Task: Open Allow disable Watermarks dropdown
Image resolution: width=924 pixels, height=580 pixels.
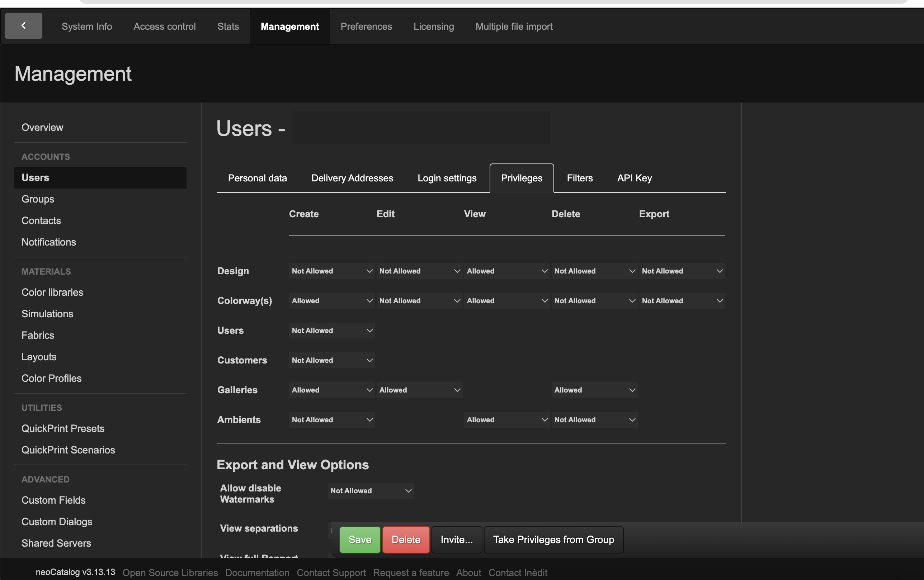Action: click(x=370, y=491)
